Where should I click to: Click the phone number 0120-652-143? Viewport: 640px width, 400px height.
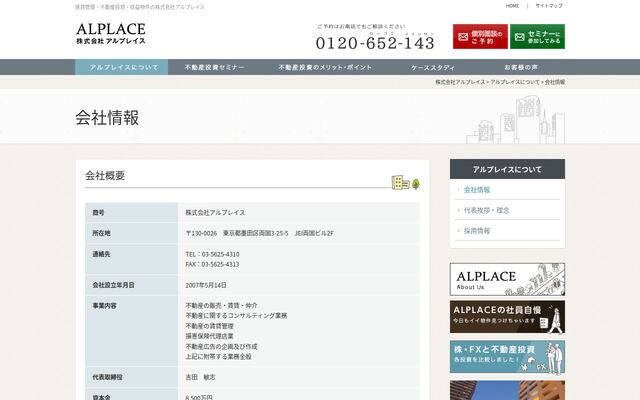tap(375, 43)
